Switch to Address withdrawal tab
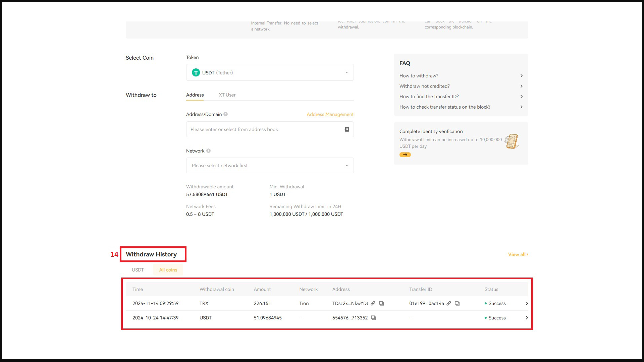Screen dimensions: 644x362 pos(195,95)
